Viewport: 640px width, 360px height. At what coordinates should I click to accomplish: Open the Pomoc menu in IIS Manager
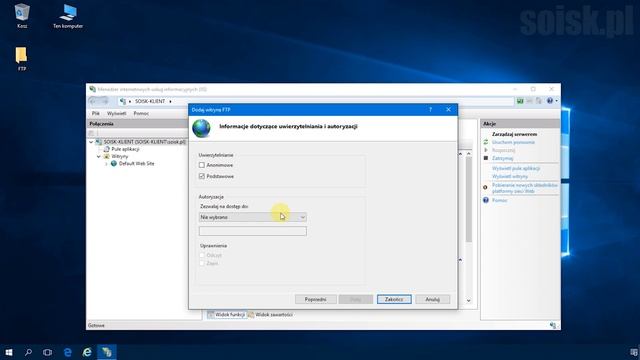(141, 113)
